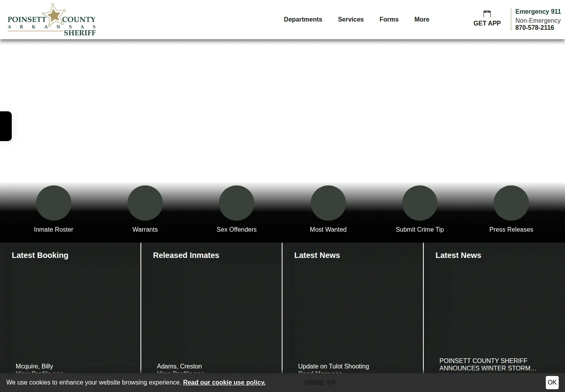Viewport: 565px width, 392px height.
Task: Click the Submit Crime Tip circle icon
Action: [x=420, y=203]
